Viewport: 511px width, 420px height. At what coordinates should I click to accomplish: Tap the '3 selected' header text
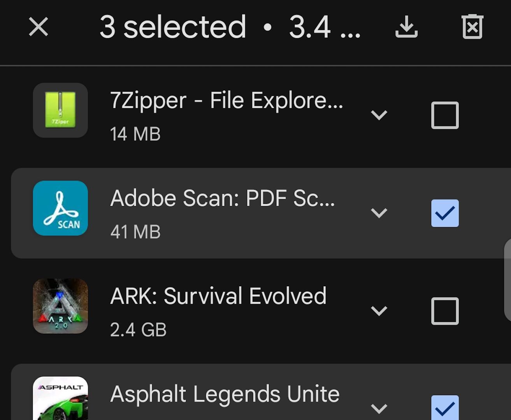(173, 27)
